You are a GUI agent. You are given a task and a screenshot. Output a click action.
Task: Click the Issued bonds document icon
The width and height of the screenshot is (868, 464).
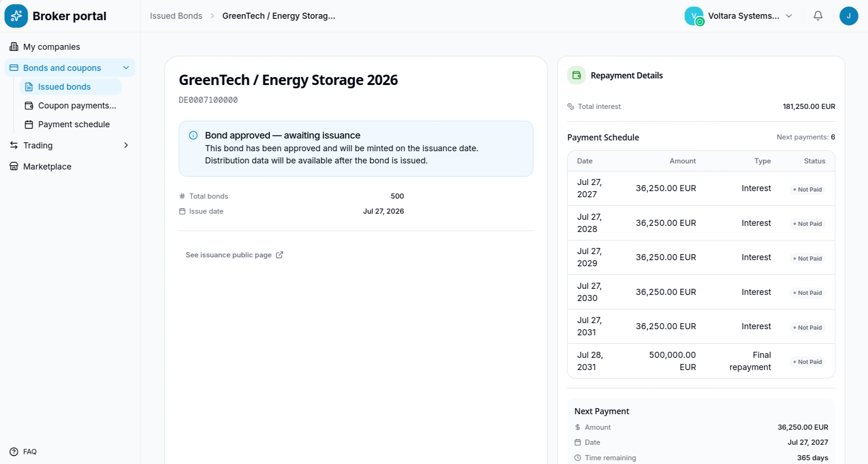pyautogui.click(x=29, y=87)
